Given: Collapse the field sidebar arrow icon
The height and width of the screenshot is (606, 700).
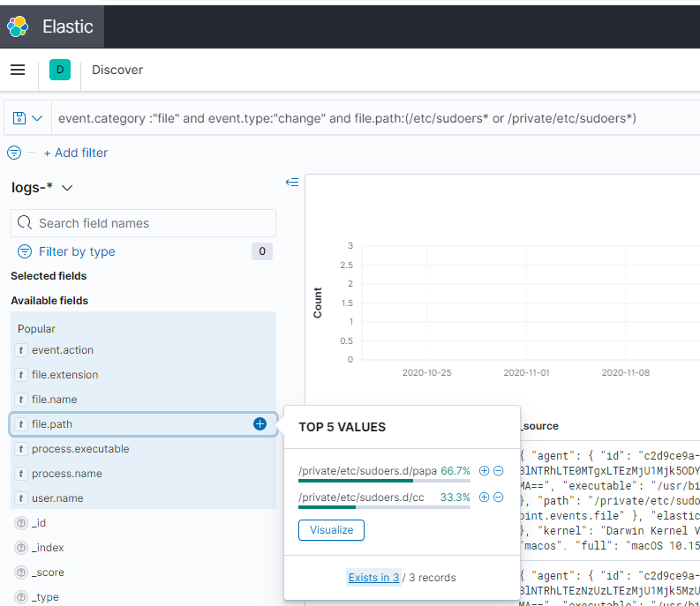Looking at the screenshot, I should click(x=292, y=182).
